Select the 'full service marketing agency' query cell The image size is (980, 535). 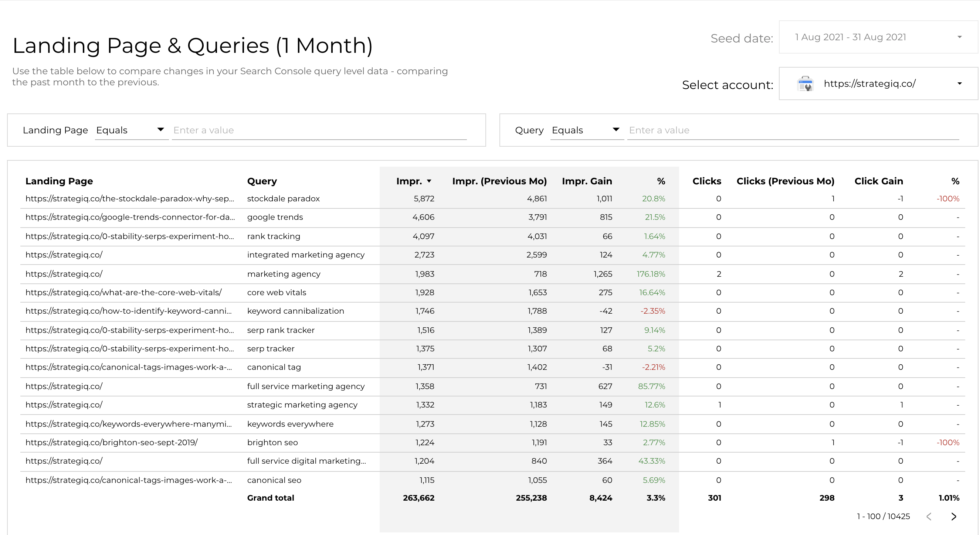(x=306, y=386)
